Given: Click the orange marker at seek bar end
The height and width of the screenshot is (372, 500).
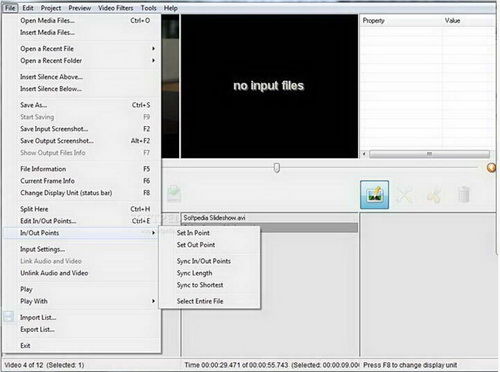Looking at the screenshot, I should pyautogui.click(x=491, y=167).
